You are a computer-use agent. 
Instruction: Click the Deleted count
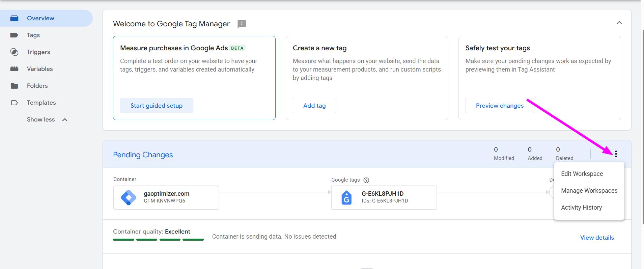pos(564,154)
